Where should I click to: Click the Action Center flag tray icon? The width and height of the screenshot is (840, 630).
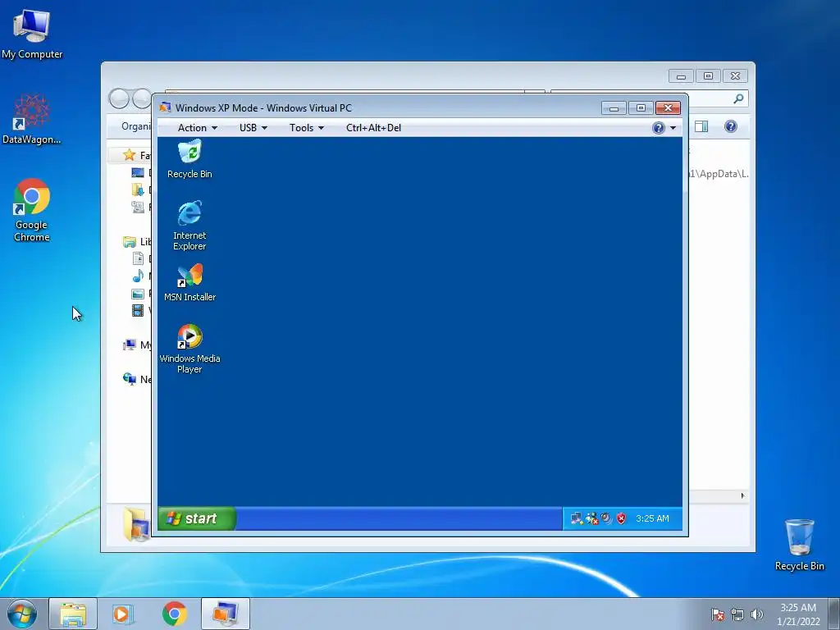pos(718,614)
